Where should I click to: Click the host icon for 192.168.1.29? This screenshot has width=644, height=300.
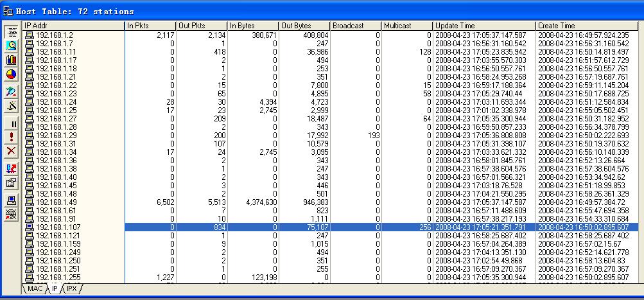pyautogui.click(x=29, y=136)
